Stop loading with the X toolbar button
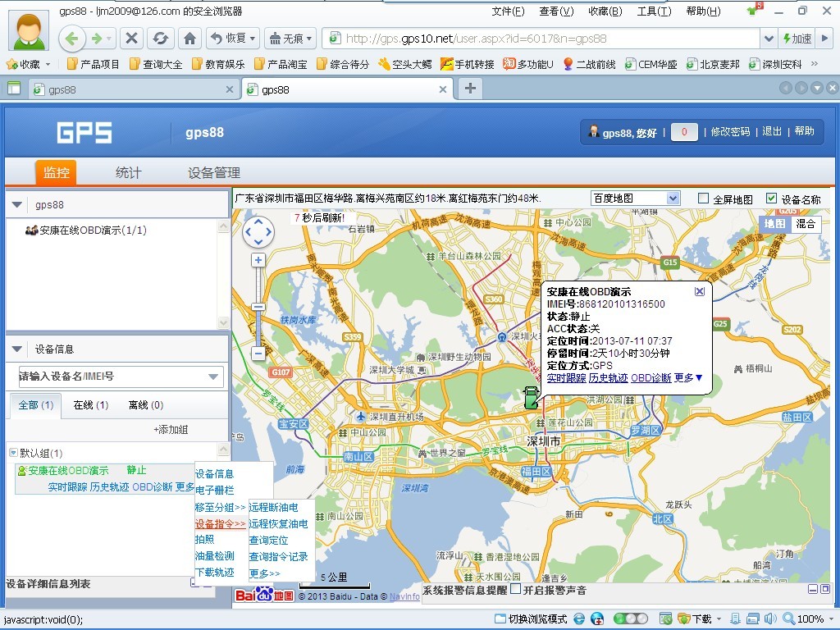Viewport: 840px width, 630px height. pos(131,39)
